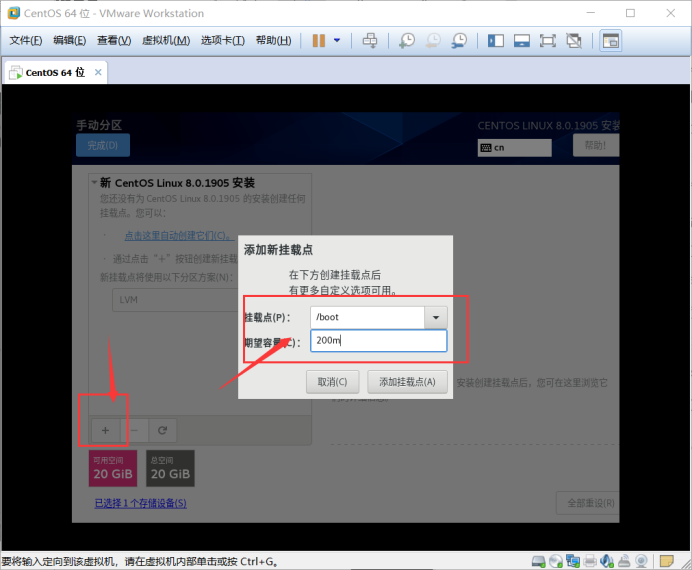Image resolution: width=692 pixels, height=570 pixels.
Task: Click the 取消(C) button
Action: pos(332,382)
